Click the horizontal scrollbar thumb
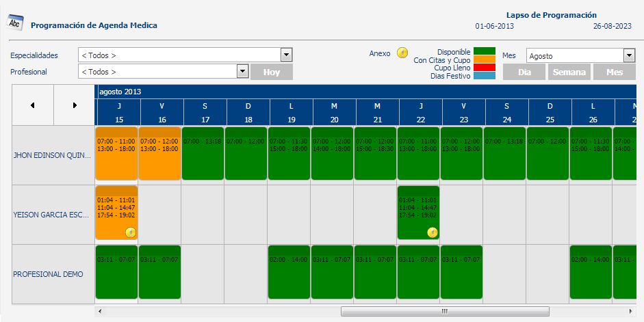The width and height of the screenshot is (644, 322). (x=444, y=312)
